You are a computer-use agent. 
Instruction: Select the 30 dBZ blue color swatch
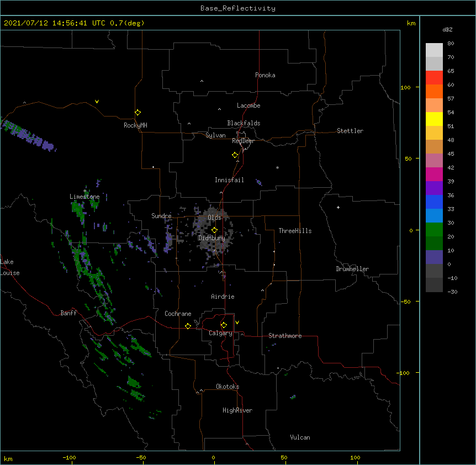coord(434,215)
